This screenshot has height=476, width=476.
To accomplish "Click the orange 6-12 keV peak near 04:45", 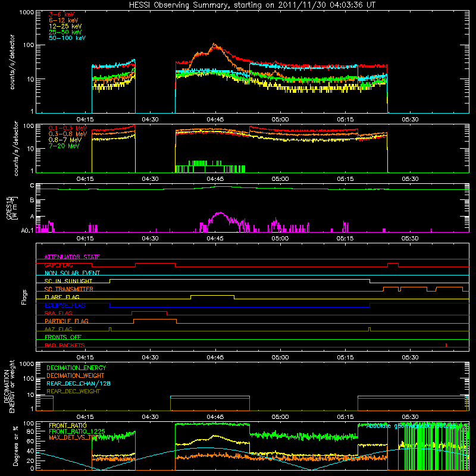I will click(x=214, y=44).
